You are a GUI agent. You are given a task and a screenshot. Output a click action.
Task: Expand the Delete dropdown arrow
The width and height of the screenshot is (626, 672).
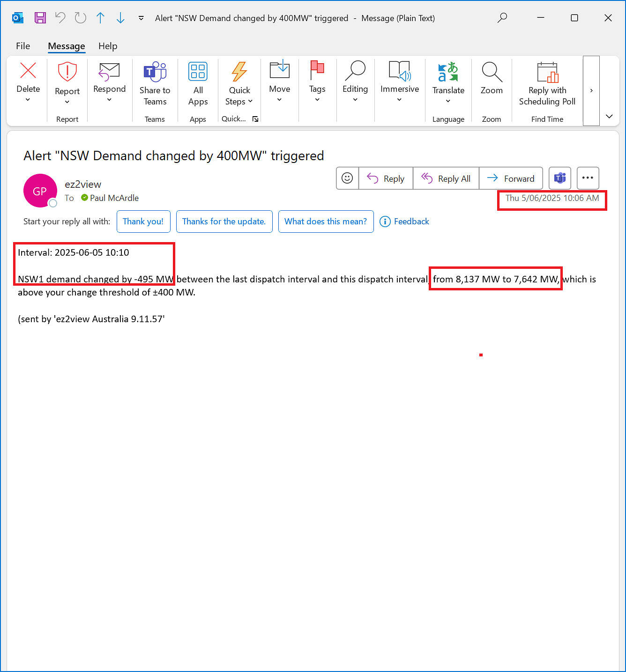(x=28, y=100)
